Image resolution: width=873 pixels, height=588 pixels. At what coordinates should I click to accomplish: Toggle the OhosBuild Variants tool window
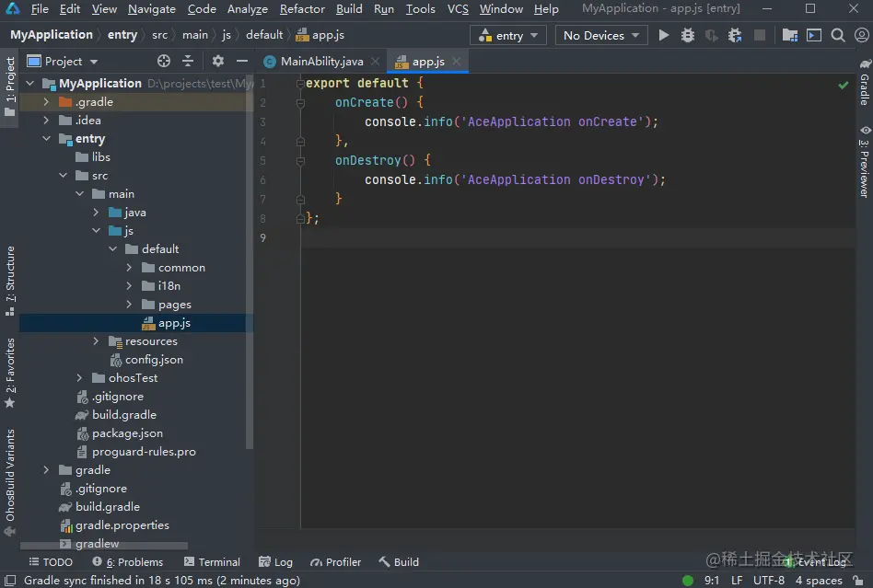10,482
